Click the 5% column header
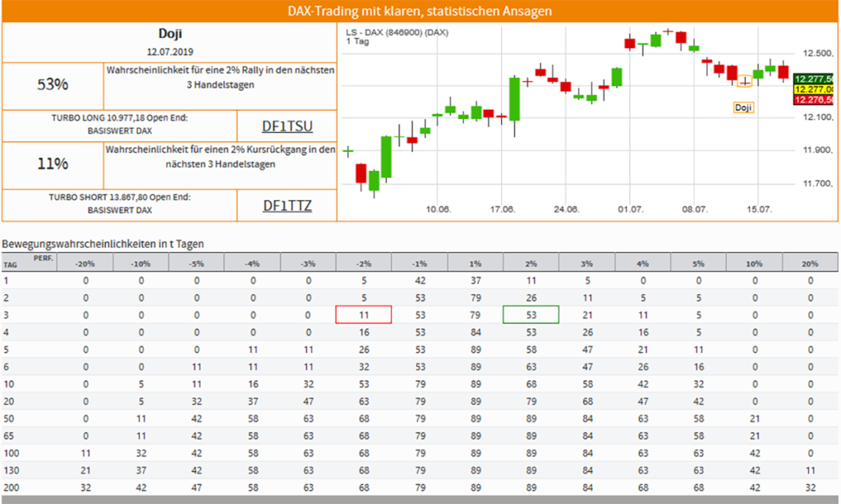This screenshot has height=504, width=841. click(698, 263)
